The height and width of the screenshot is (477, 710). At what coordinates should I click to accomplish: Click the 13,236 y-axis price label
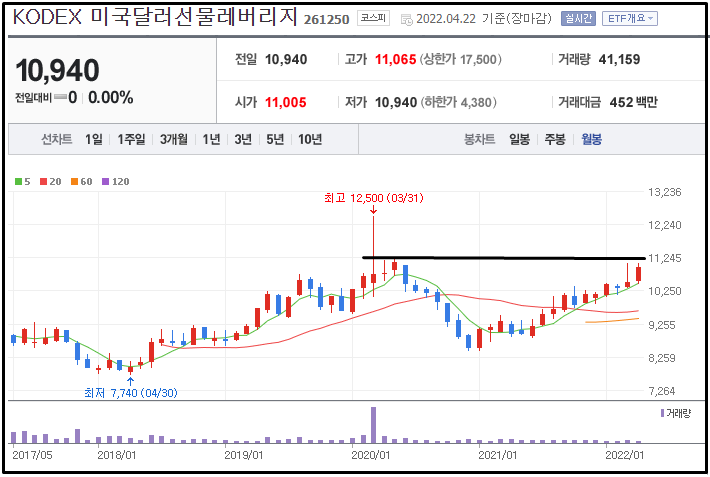tap(665, 192)
